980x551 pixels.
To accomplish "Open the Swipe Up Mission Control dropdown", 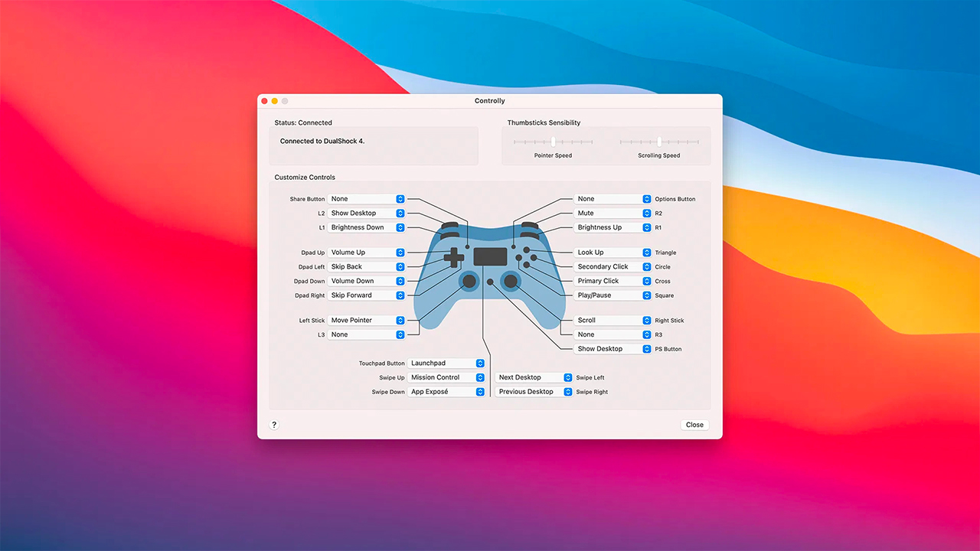I will tap(446, 377).
